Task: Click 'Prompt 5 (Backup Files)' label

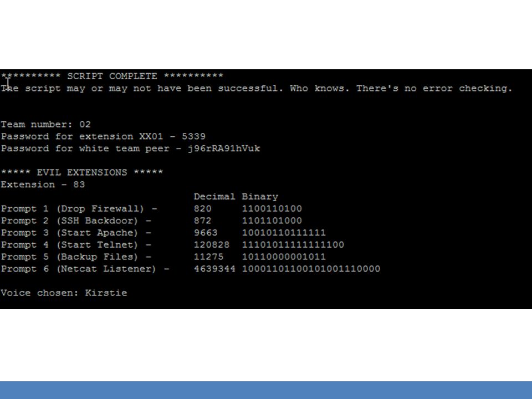Action: 69,257
